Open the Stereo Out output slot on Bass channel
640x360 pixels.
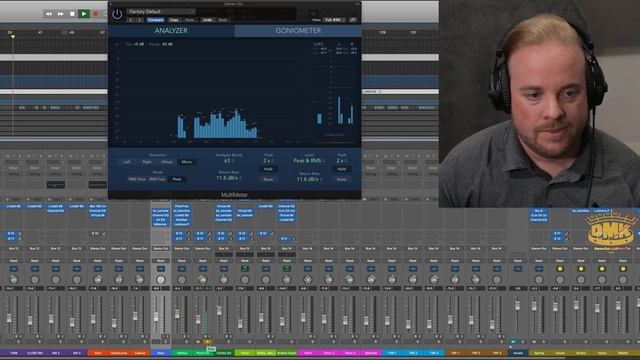pos(161,248)
